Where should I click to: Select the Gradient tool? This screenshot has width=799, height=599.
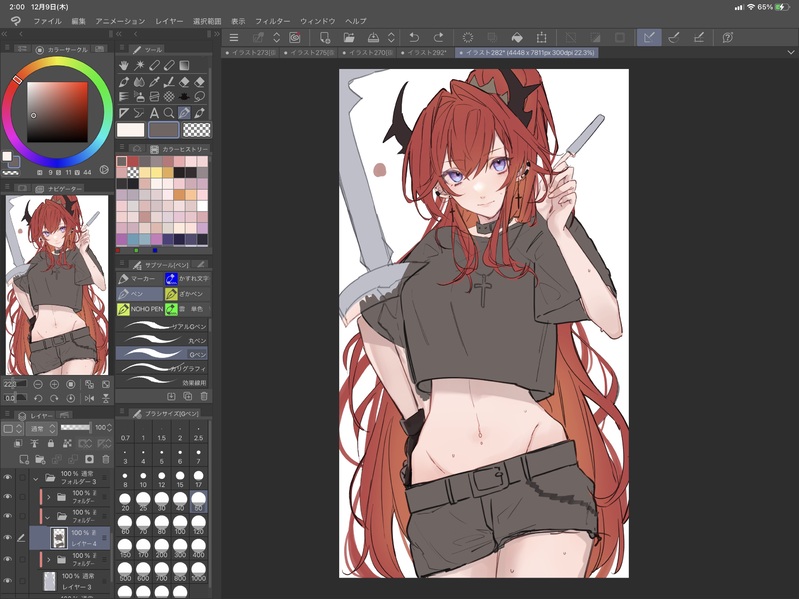point(184,65)
